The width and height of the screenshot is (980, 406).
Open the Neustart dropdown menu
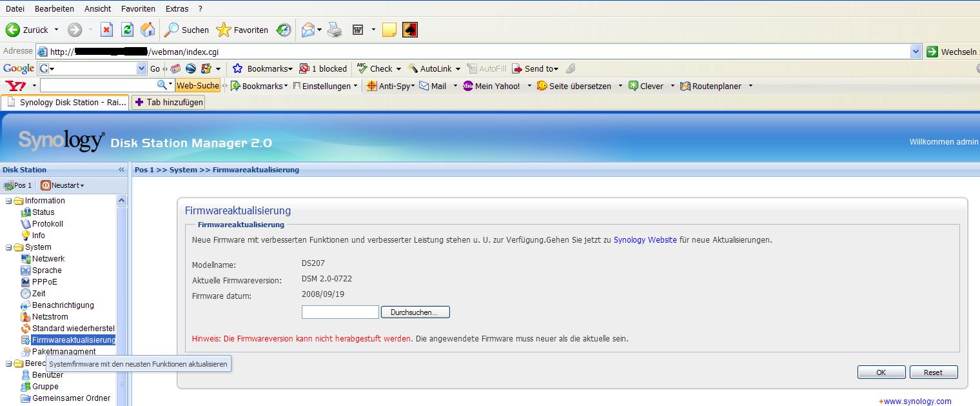tap(63, 185)
